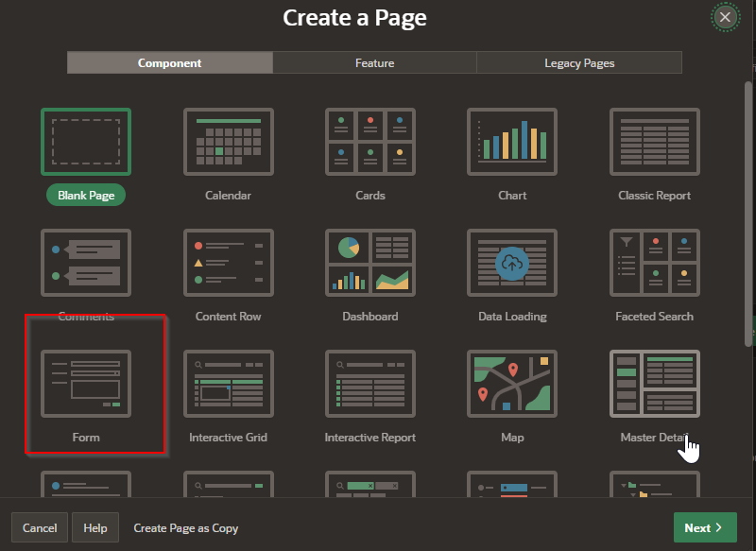
Task: Pick the Interactive Report icon
Action: [x=370, y=384]
